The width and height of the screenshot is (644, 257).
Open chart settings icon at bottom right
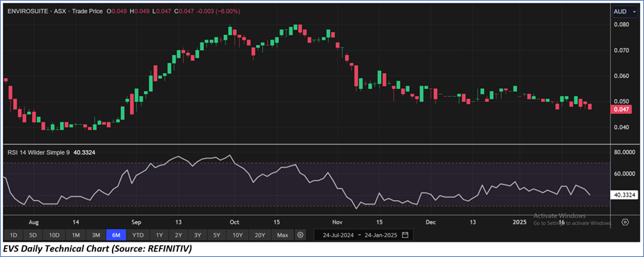click(x=625, y=222)
